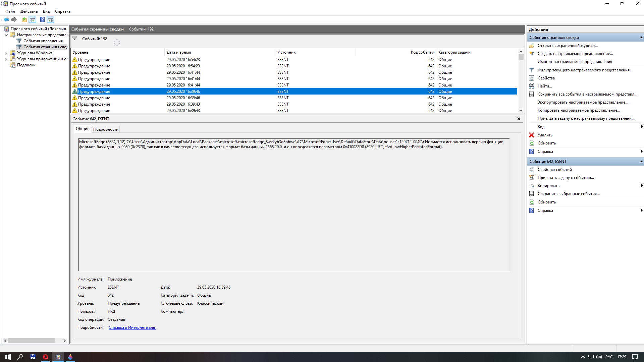Open Properties (Свойства) in Actions pane

pos(546,78)
